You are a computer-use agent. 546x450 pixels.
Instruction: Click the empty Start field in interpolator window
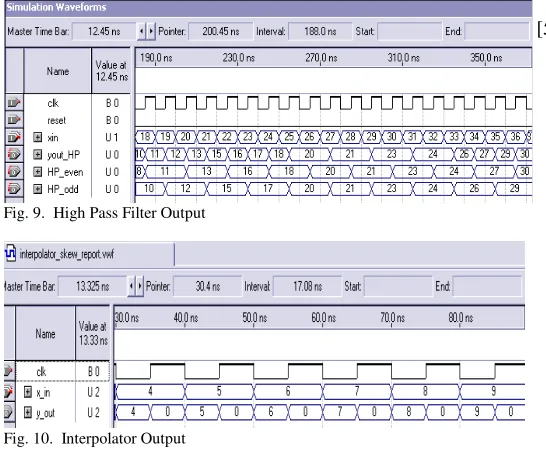398,286
